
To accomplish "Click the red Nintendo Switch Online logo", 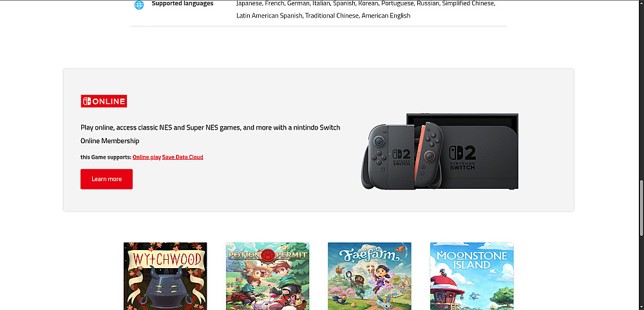I will pyautogui.click(x=104, y=101).
